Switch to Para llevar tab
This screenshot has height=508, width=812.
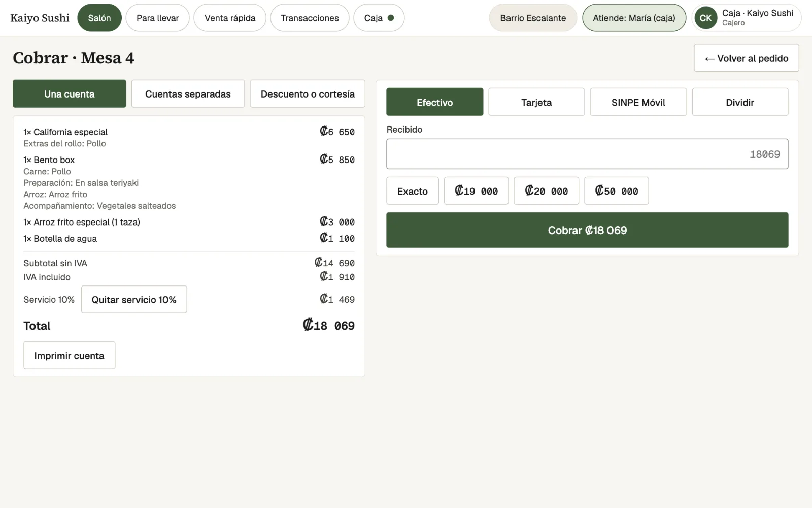click(157, 18)
